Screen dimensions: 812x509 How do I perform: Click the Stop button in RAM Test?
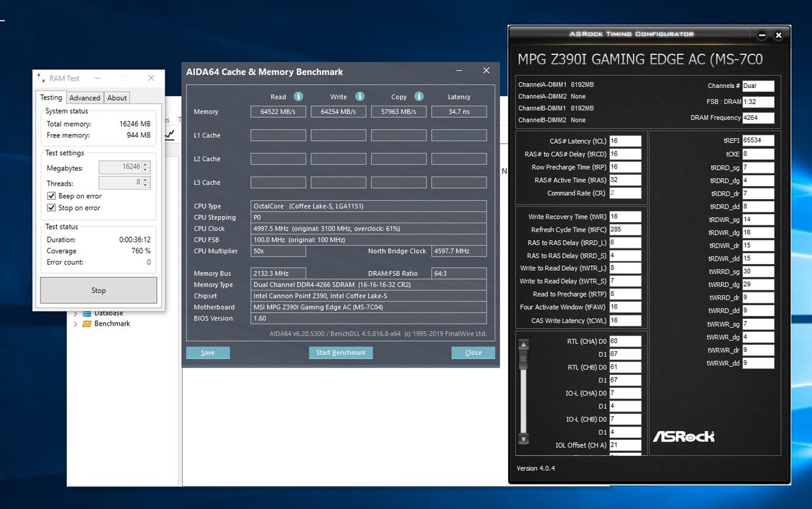pos(99,290)
